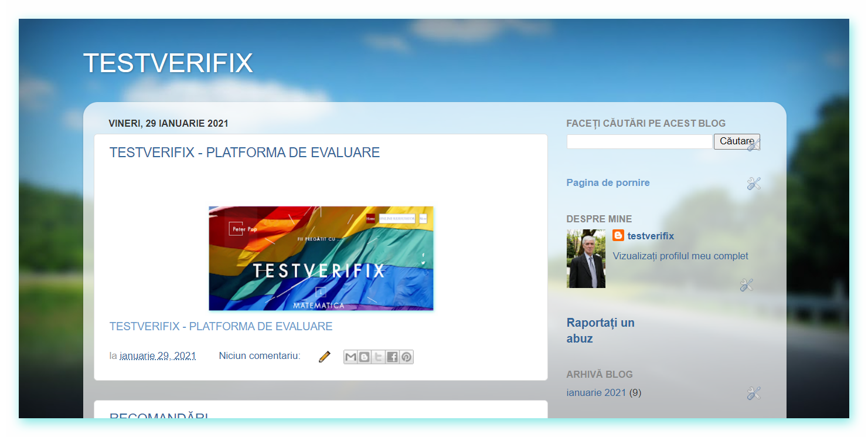The image size is (868, 437).
Task: Click the date header Vineri, 29 ianuarie 2021
Action: tap(168, 123)
